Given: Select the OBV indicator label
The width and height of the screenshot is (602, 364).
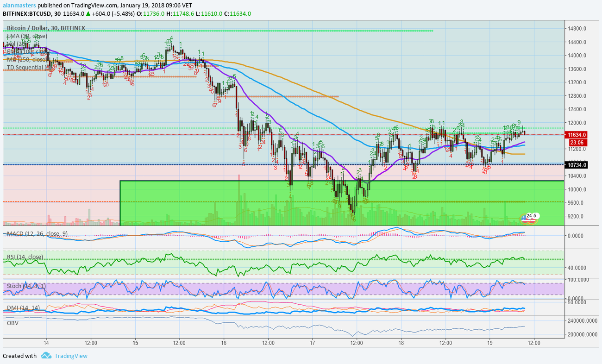Looking at the screenshot, I should 13,323.
